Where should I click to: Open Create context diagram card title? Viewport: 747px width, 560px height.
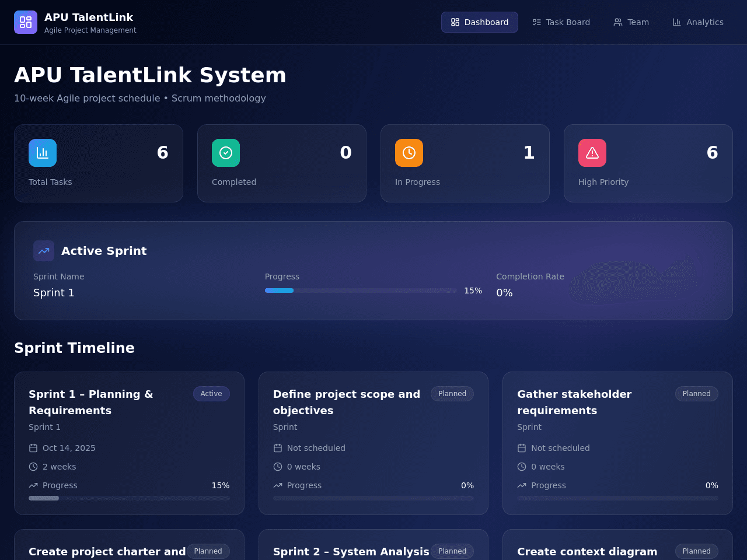click(x=587, y=552)
